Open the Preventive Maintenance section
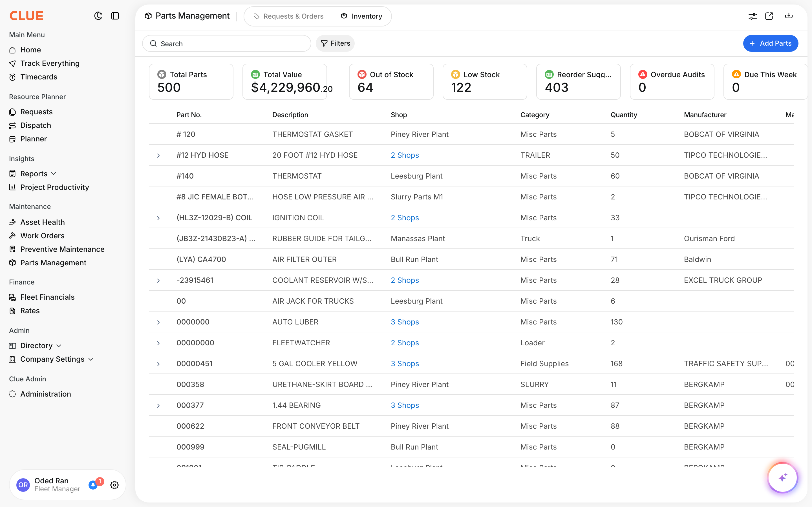 (x=62, y=249)
